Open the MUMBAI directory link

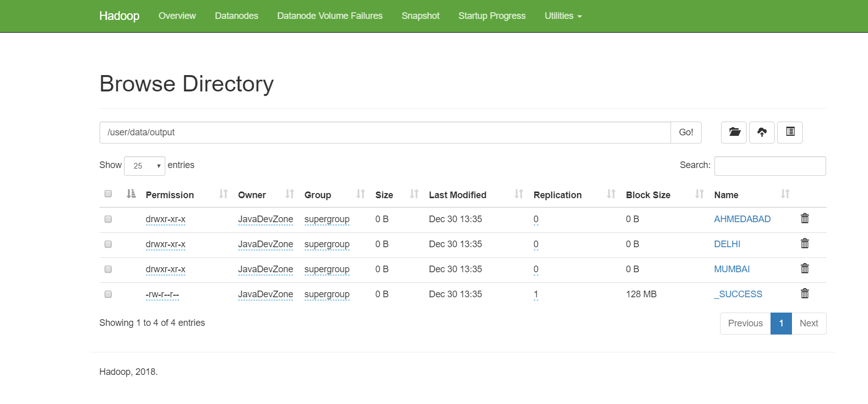point(731,269)
